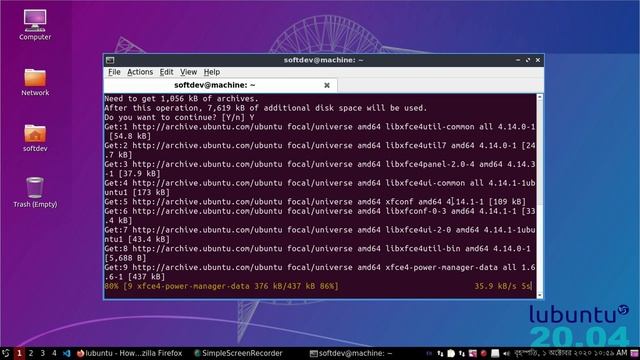
Task: Switch to workspace 2
Action: tap(31, 353)
